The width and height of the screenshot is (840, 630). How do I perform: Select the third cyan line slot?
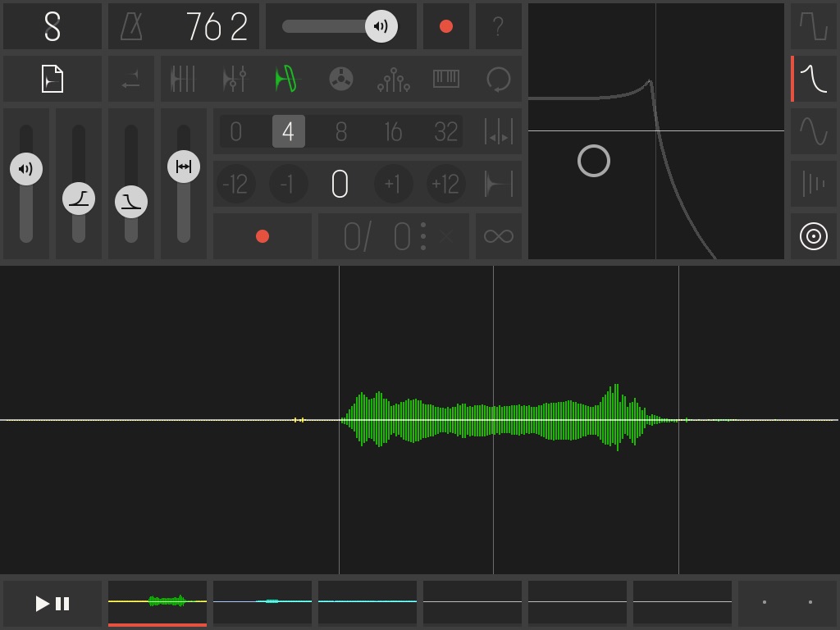pyautogui.click(x=367, y=602)
